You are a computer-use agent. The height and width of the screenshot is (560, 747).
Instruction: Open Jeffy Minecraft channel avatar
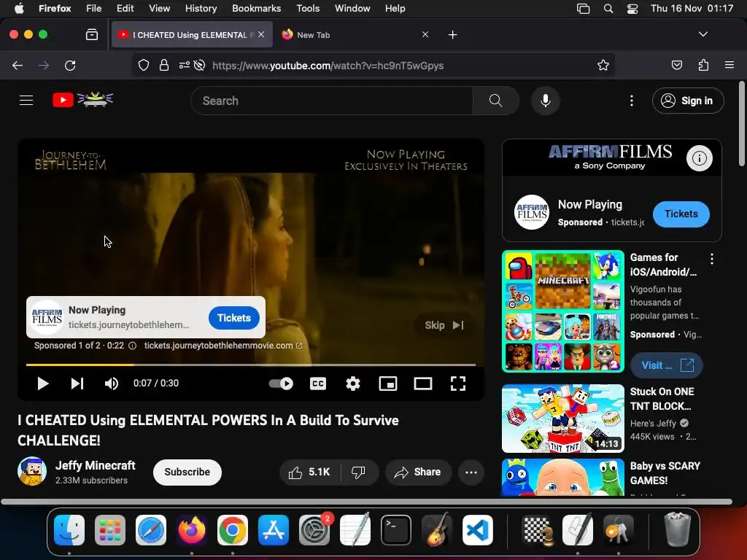pyautogui.click(x=32, y=471)
